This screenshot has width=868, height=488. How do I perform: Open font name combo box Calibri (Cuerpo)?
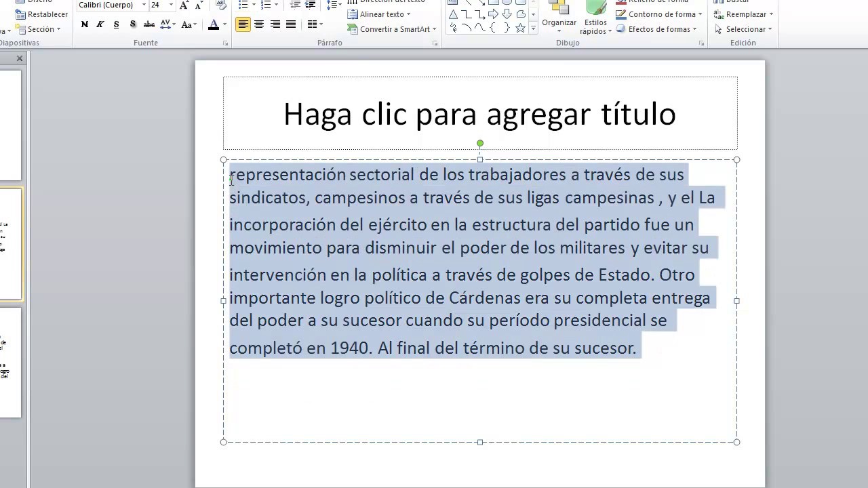(x=112, y=5)
